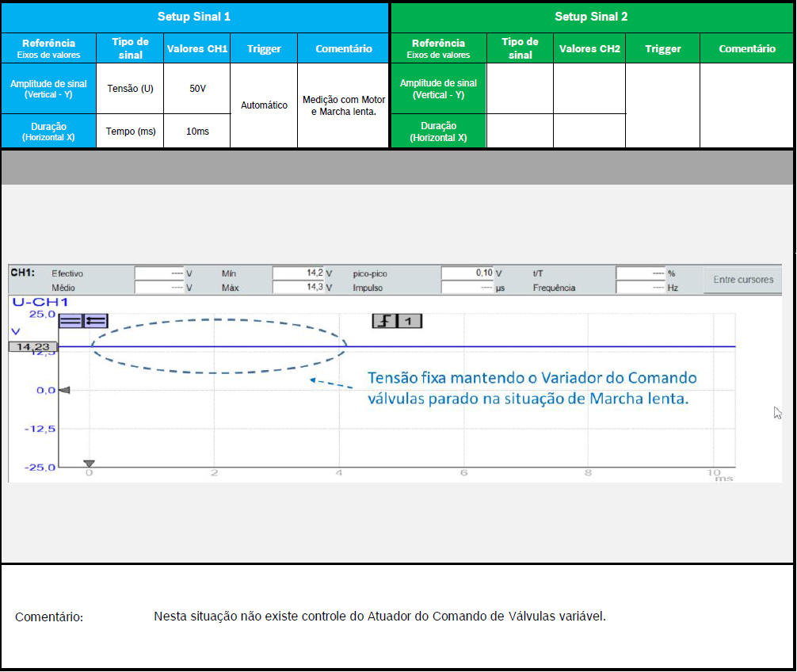Viewport: 797px width, 672px height.
Task: Click the trigger channel 1 indicator
Action: pos(409,321)
